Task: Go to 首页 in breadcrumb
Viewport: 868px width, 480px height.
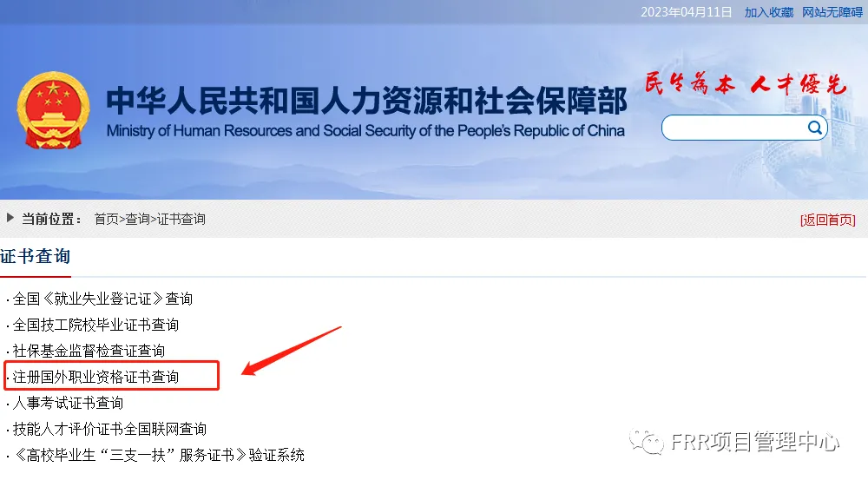Action: [106, 220]
